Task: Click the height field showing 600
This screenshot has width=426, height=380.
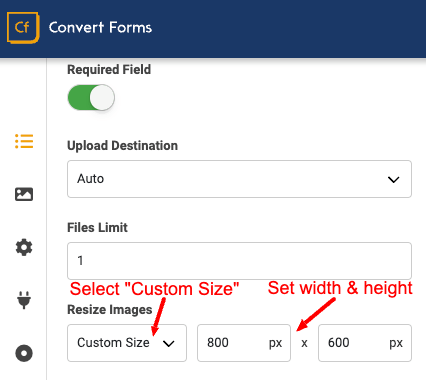Action: pyautogui.click(x=365, y=343)
